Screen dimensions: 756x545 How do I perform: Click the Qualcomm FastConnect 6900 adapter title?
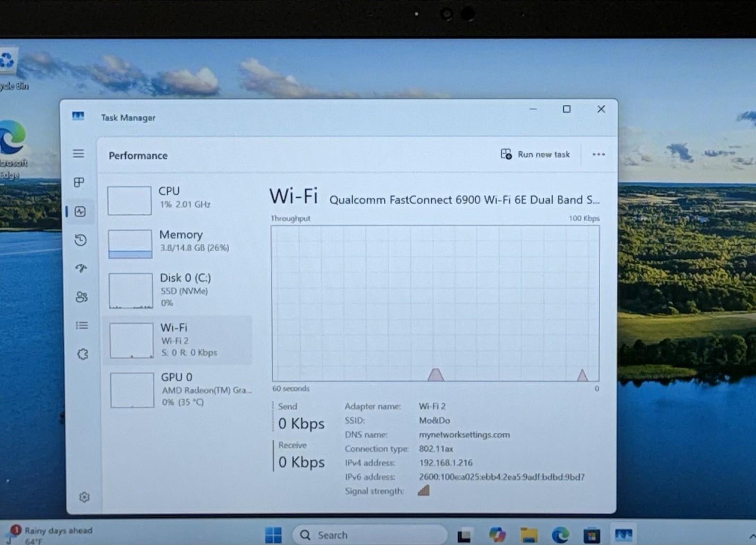pos(464,200)
